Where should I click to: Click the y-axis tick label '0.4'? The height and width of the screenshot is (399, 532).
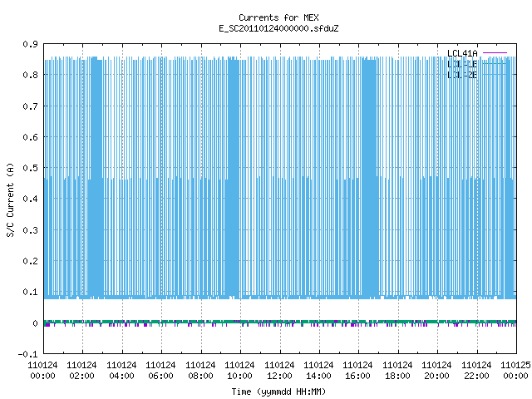[30, 199]
